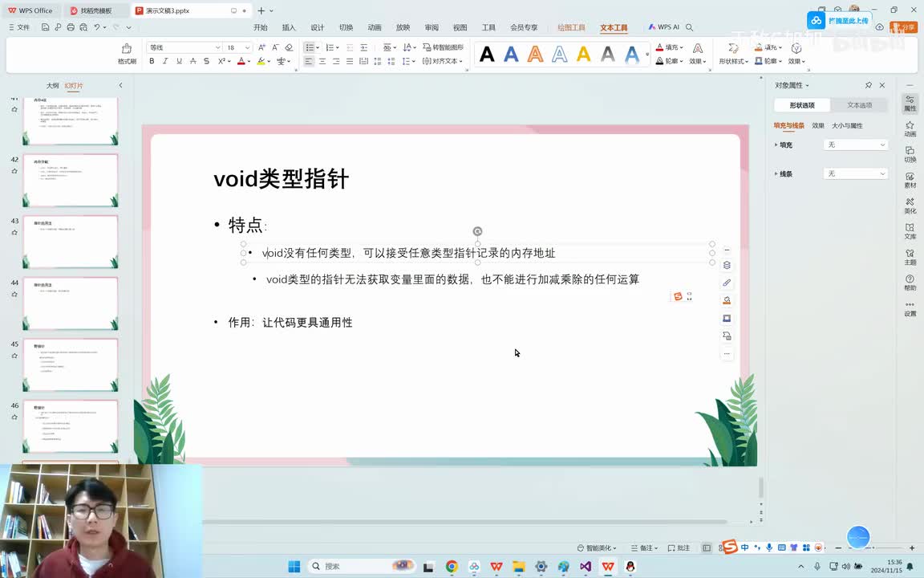Open text outline (轮廓) dropdown

(x=670, y=61)
